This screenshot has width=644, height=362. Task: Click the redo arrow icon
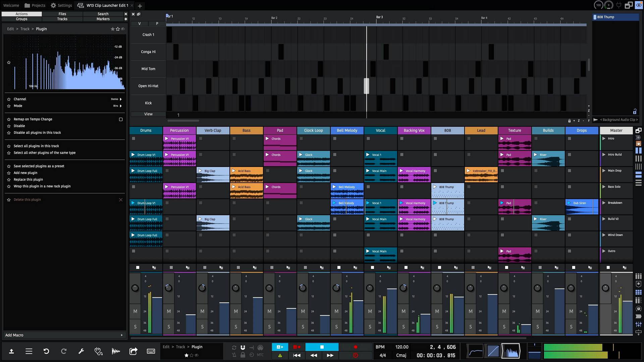pos(64,351)
